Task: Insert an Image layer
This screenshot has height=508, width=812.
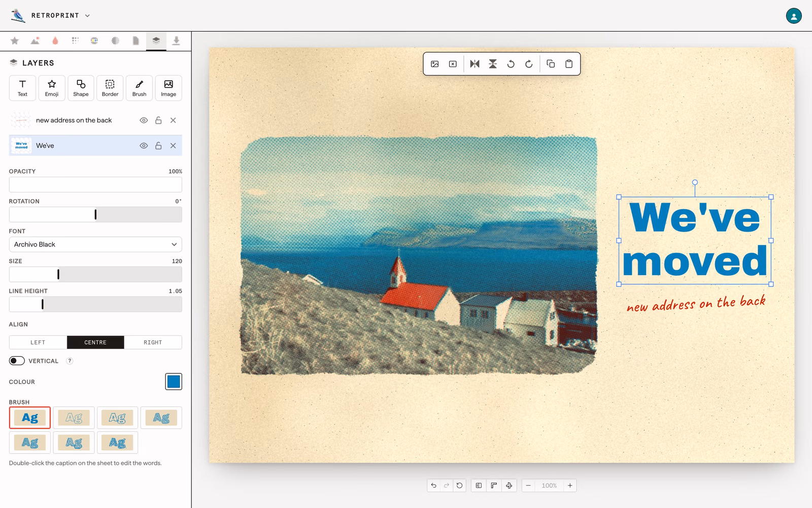Action: [x=168, y=88]
